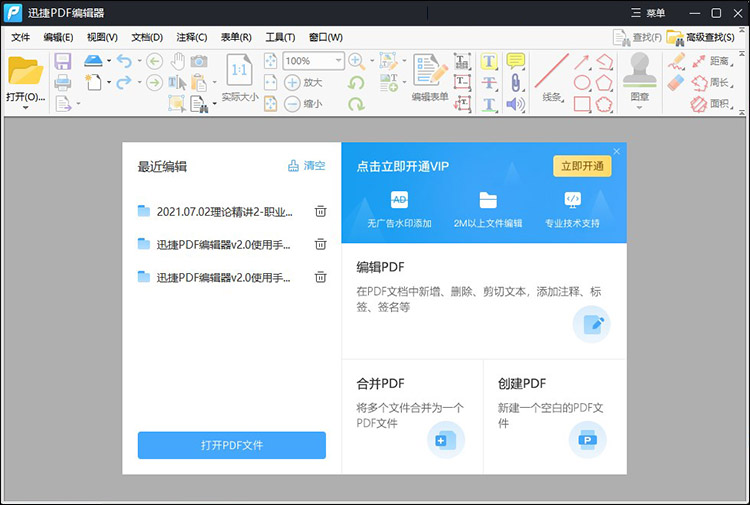Image resolution: width=750 pixels, height=505 pixels.
Task: Click the 实际大小 actual size icon
Action: pyautogui.click(x=239, y=77)
